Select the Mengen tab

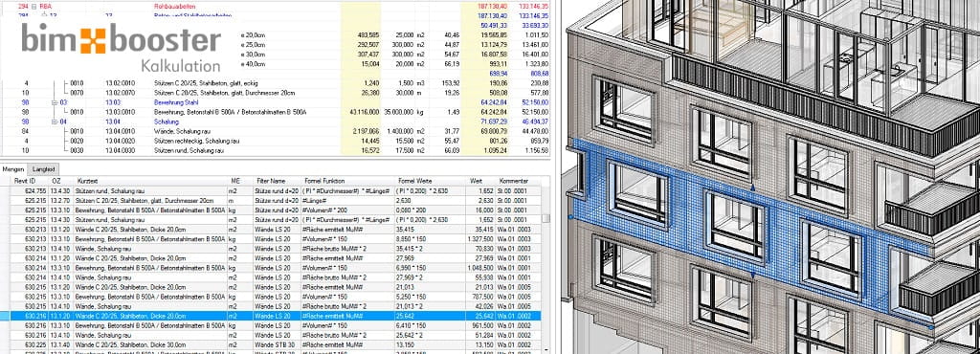pos(14,169)
